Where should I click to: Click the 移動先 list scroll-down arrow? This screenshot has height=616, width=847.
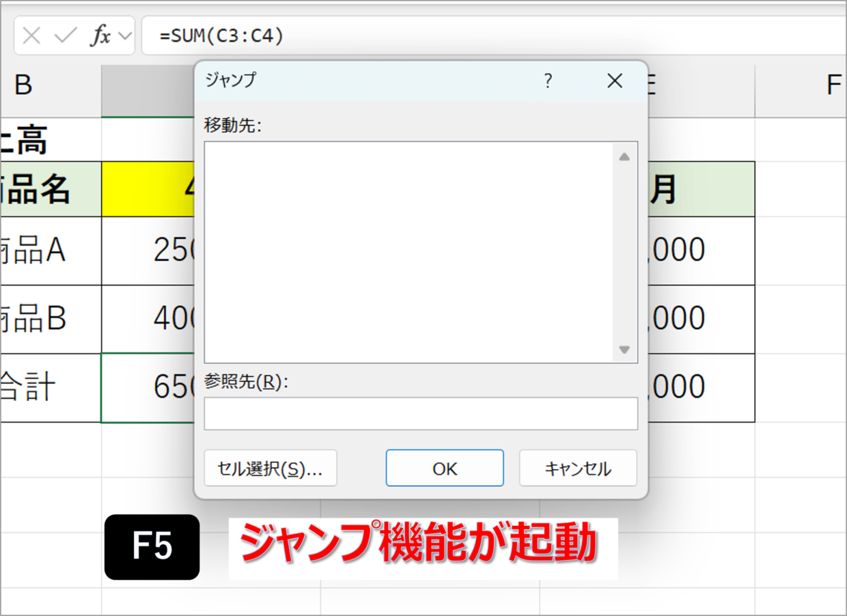[x=624, y=350]
